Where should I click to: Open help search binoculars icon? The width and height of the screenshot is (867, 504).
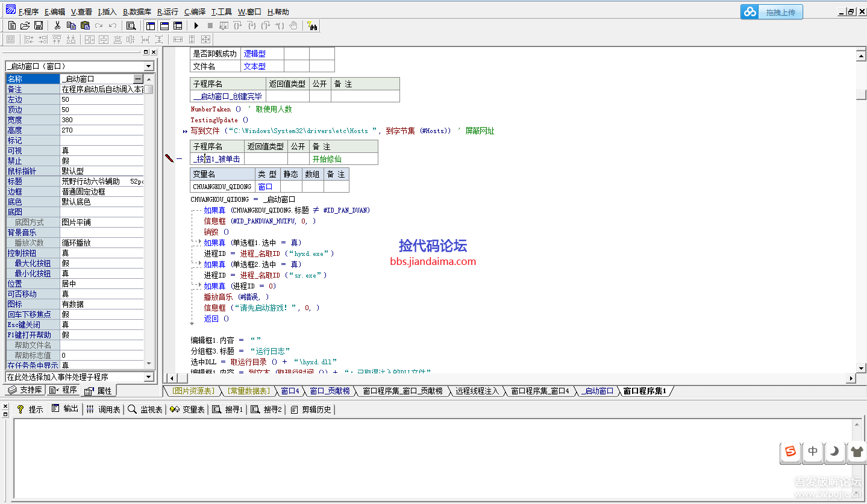pyautogui.click(x=312, y=25)
